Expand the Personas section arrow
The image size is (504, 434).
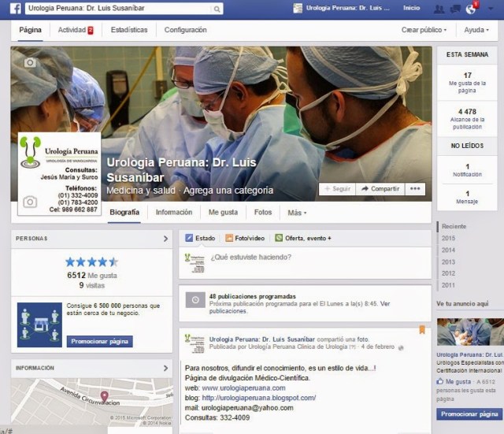[x=165, y=238]
